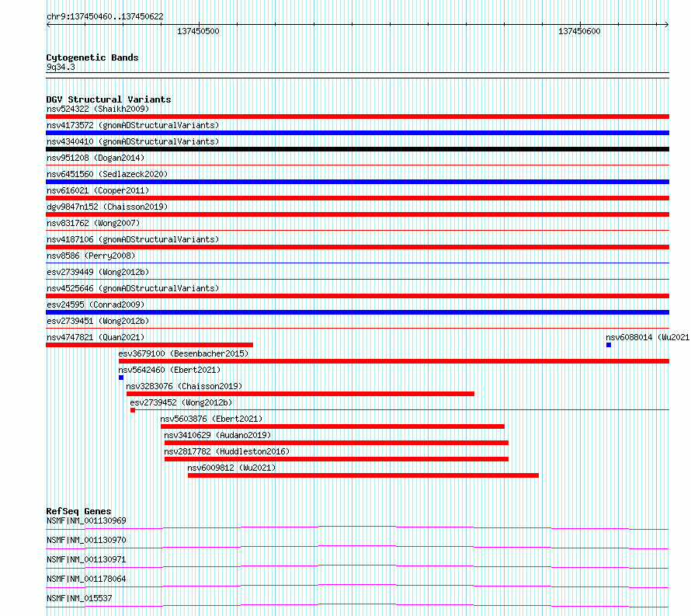Screen dimensions: 691x616
Task: Select nsv4747821 (Quan2021) label
Action: click(x=95, y=337)
